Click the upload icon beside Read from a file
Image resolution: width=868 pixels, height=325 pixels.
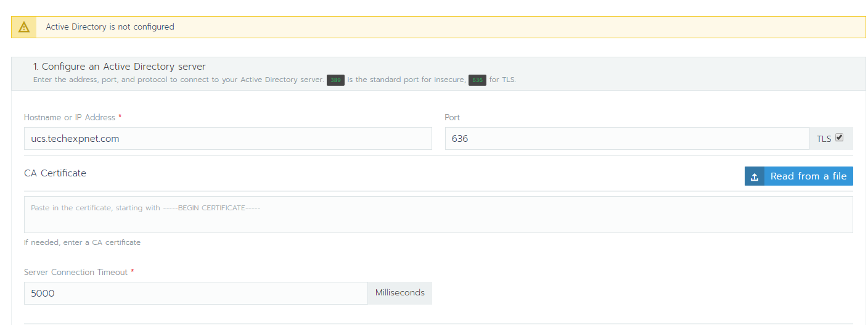tap(755, 176)
